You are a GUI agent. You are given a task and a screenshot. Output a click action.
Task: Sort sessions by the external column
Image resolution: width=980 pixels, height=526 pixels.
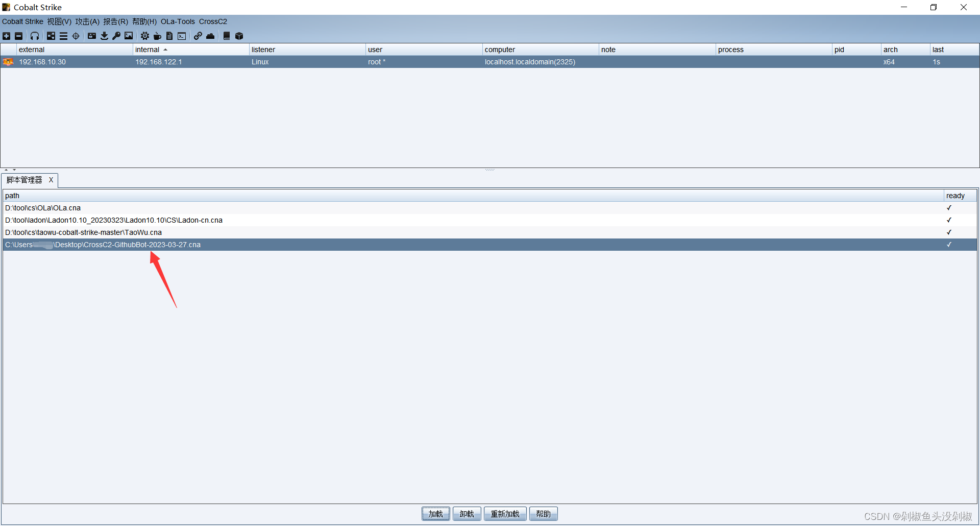[x=75, y=50]
